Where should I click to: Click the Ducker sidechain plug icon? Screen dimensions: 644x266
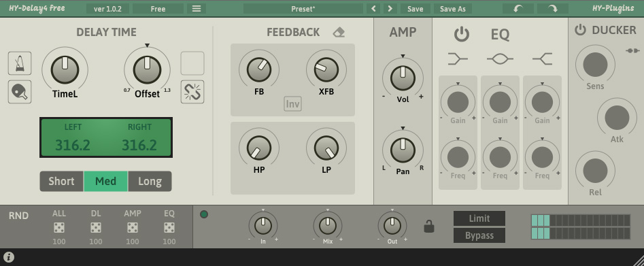[633, 50]
